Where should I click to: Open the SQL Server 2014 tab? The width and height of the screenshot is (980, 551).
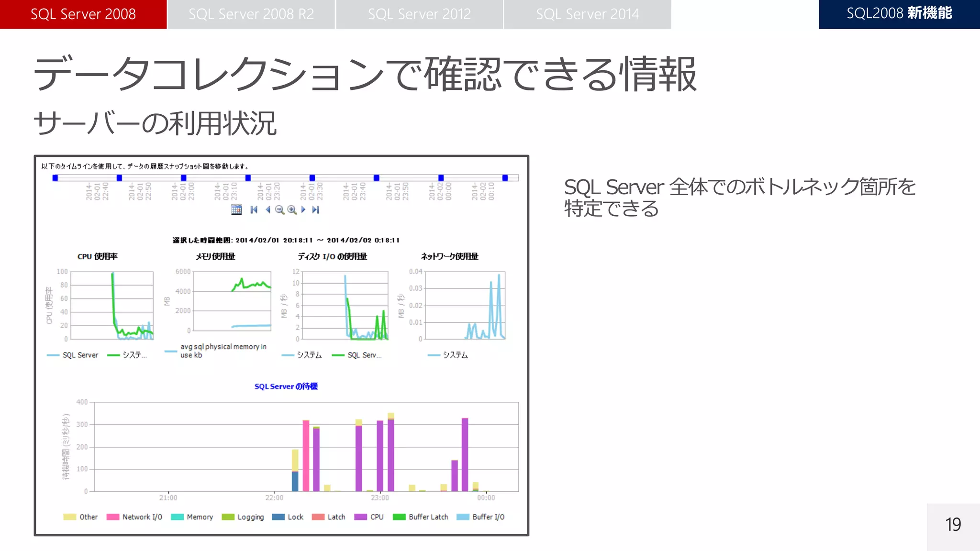[587, 14]
